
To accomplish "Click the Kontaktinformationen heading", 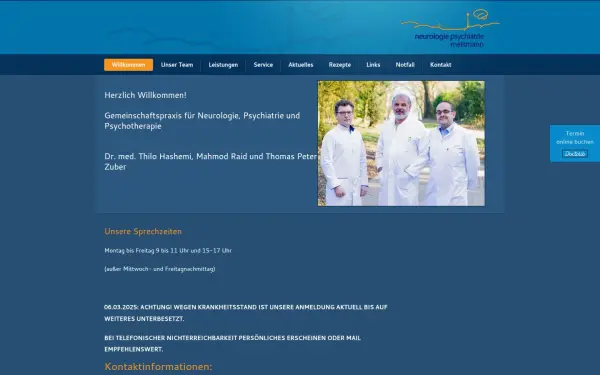I will 158,367.
